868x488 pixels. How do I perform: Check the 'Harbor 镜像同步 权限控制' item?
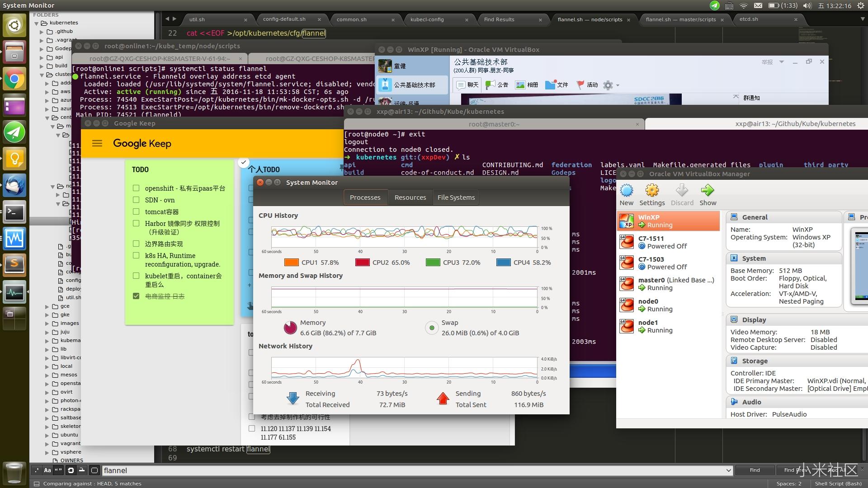[x=136, y=223]
